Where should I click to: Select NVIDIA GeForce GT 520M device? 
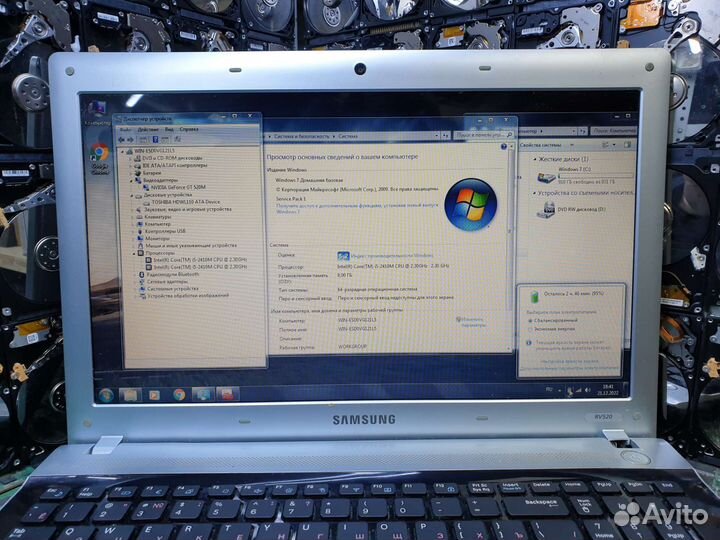click(174, 187)
